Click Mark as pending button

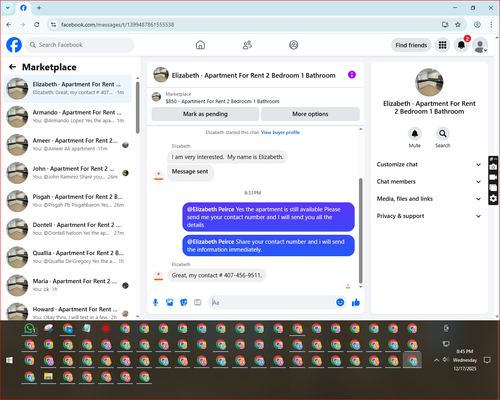[205, 114]
